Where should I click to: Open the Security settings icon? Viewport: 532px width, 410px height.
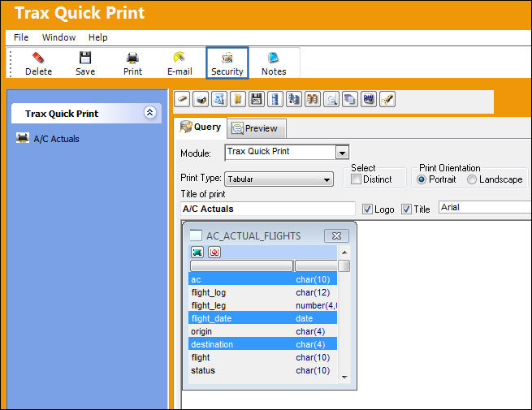pyautogui.click(x=227, y=58)
